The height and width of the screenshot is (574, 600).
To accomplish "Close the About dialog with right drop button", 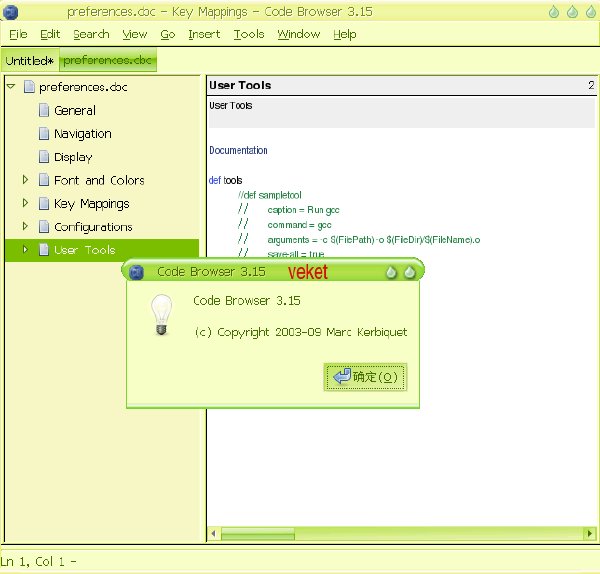I will click(409, 272).
